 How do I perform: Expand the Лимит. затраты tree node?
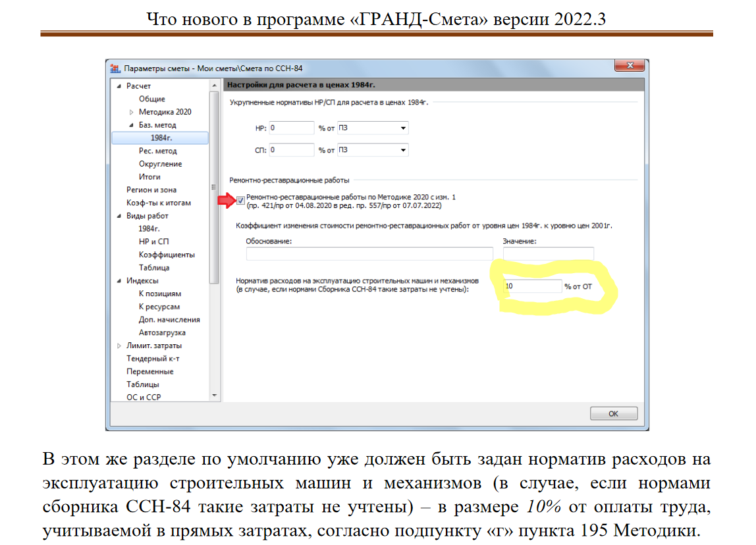119,346
